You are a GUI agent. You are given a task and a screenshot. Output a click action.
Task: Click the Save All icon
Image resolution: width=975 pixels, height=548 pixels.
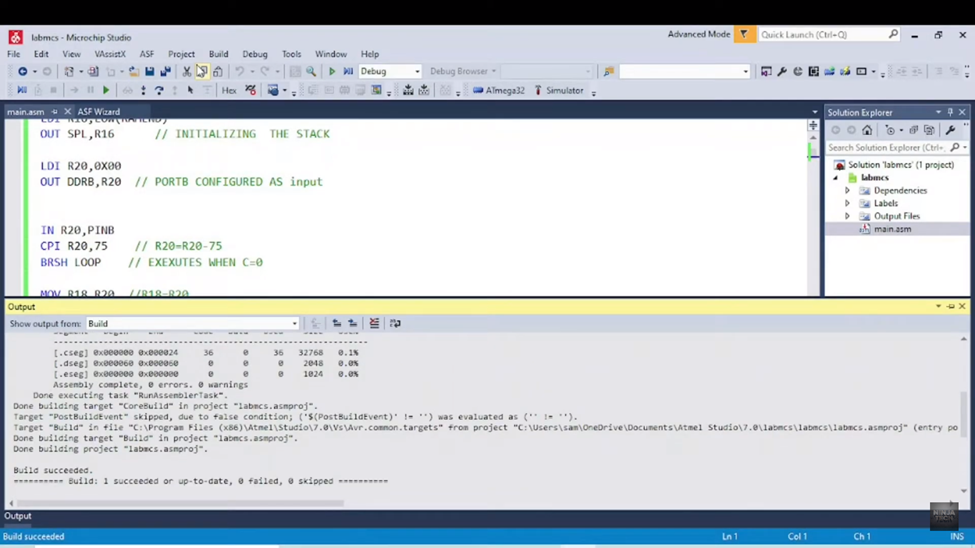pyautogui.click(x=165, y=72)
